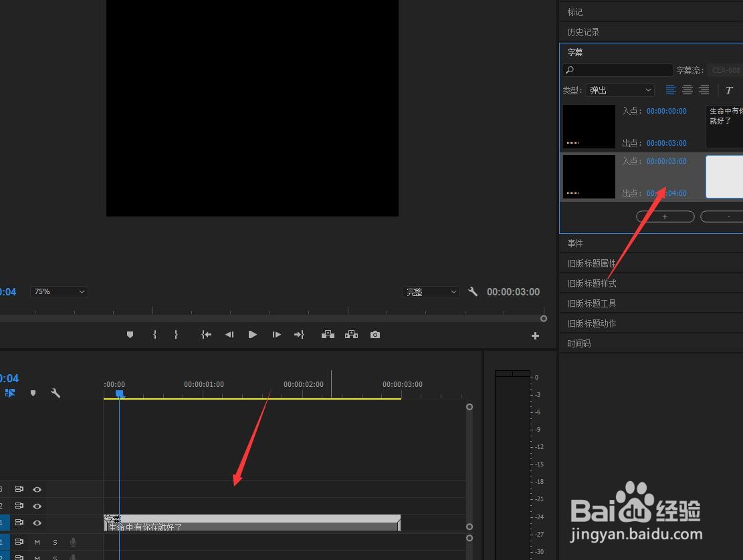Hide video track 2 with eye icon

coord(37,506)
